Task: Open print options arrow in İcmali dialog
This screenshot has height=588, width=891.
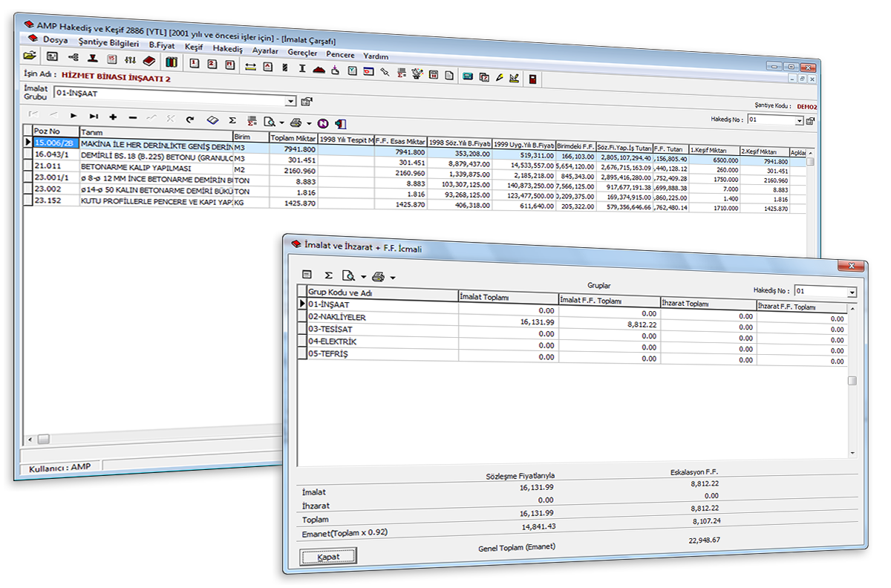Action: click(393, 278)
